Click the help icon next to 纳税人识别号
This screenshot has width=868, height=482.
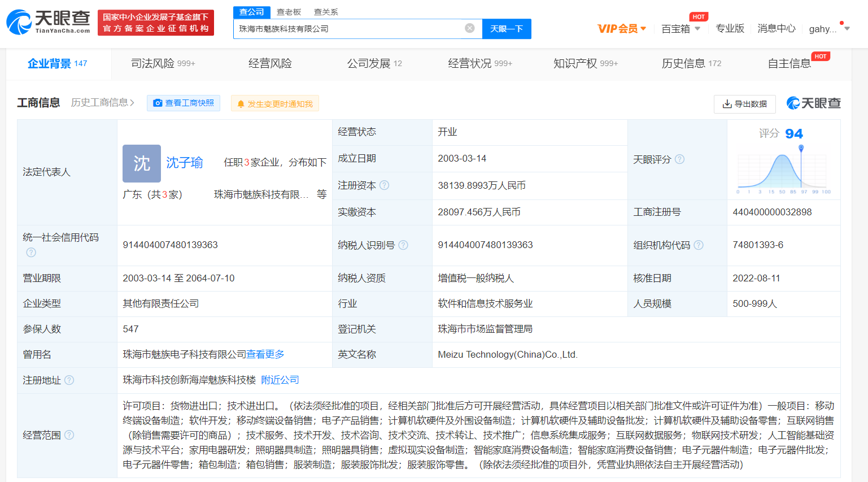click(403, 245)
